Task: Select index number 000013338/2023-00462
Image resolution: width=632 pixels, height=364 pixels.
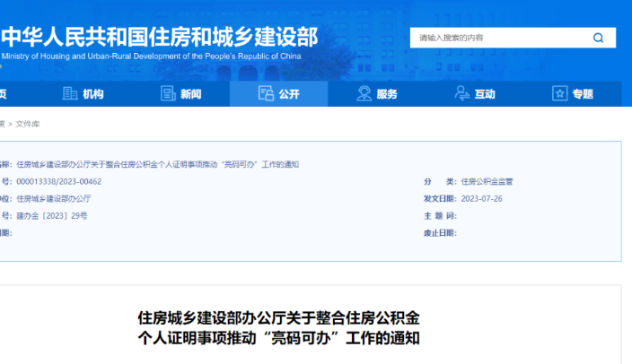Action: [x=59, y=182]
